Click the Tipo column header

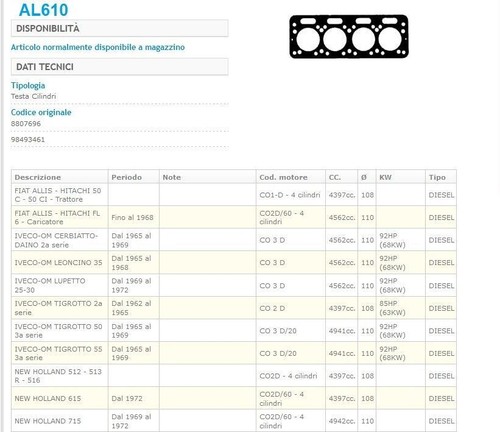(x=437, y=177)
